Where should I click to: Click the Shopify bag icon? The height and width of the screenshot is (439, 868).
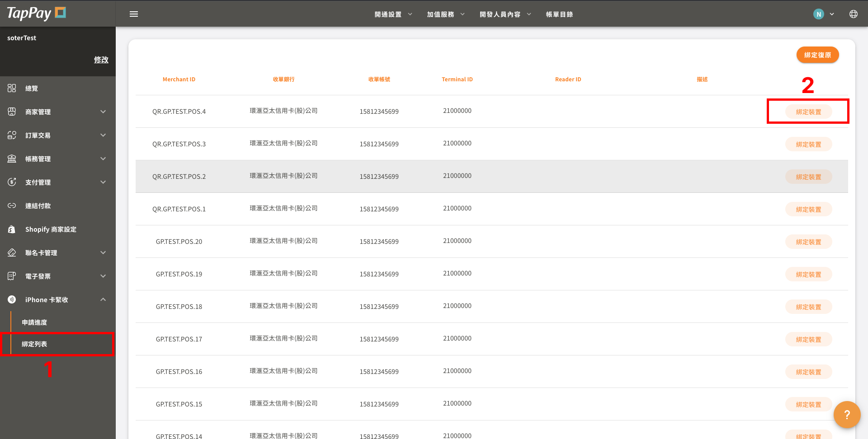click(x=12, y=229)
